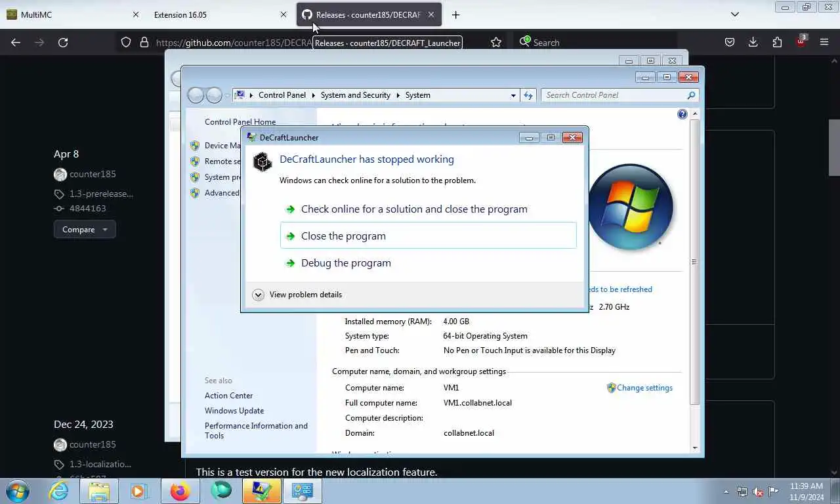Click the Control Panel help question mark

(682, 114)
